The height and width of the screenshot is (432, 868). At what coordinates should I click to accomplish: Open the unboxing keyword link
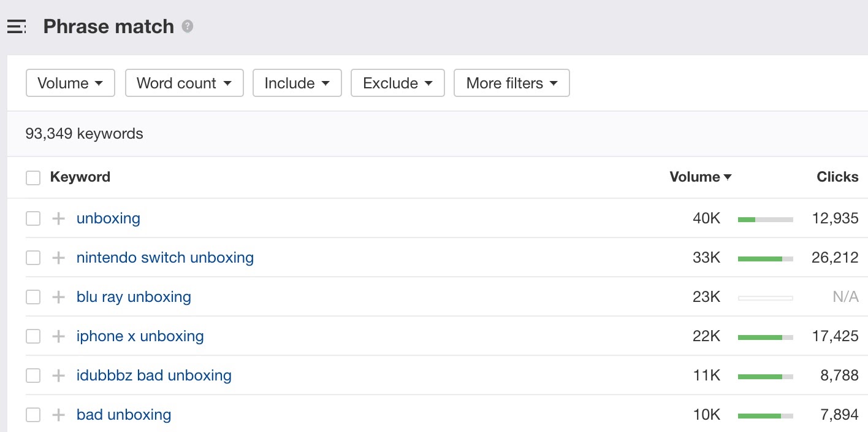[x=108, y=218]
